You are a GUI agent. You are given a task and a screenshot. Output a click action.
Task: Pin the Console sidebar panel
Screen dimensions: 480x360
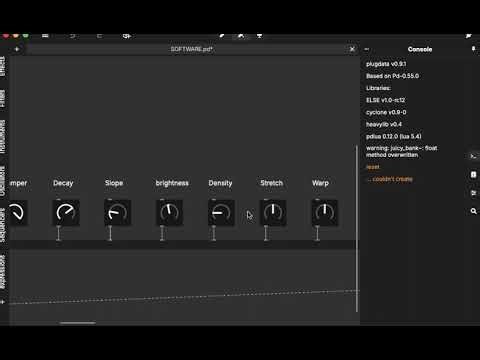473,49
